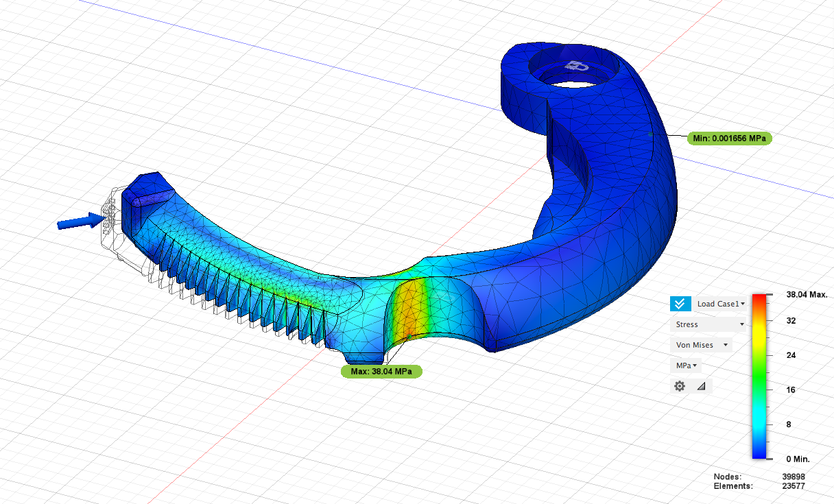Click the Max: 38.04 MPa callout
Image resolution: width=834 pixels, height=504 pixels.
(381, 371)
